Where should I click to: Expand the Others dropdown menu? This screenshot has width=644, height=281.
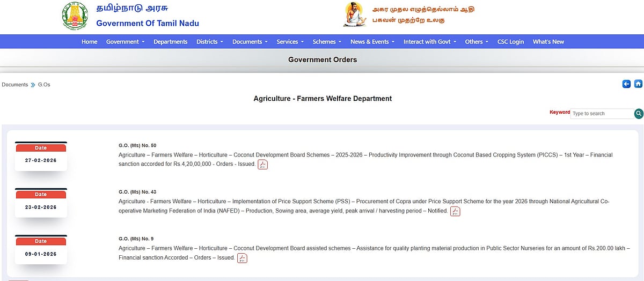[x=477, y=42]
